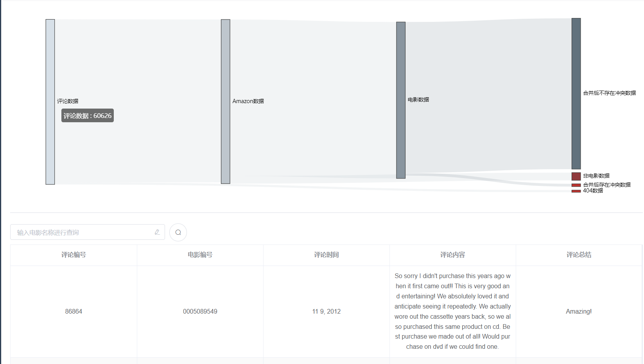
Task: Click the 评论总结 column header
Action: 579,255
